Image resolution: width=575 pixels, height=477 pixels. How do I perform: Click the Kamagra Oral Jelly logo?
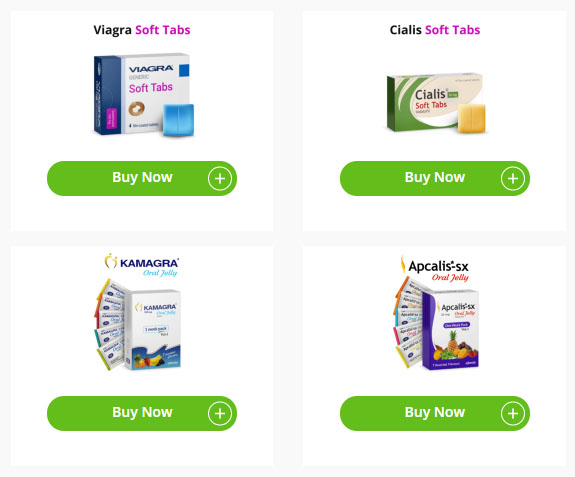tap(142, 265)
